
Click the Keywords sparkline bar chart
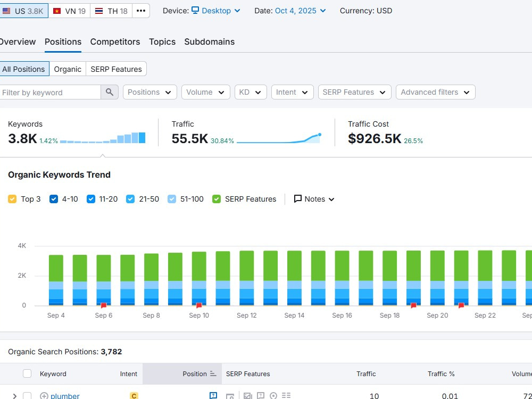point(103,138)
